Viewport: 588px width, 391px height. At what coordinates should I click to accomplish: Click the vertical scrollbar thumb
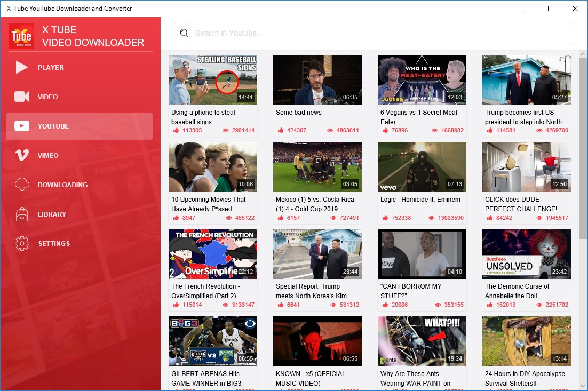click(x=583, y=148)
